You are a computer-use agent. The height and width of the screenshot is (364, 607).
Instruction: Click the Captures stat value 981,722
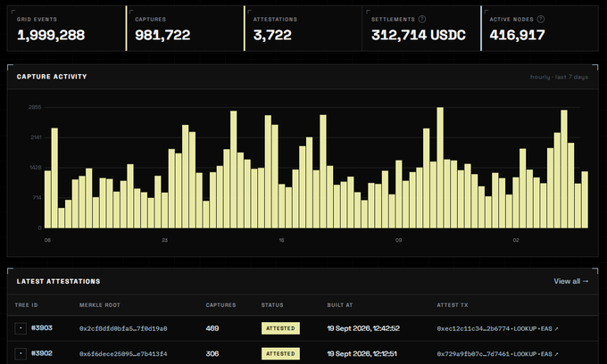coord(162,35)
